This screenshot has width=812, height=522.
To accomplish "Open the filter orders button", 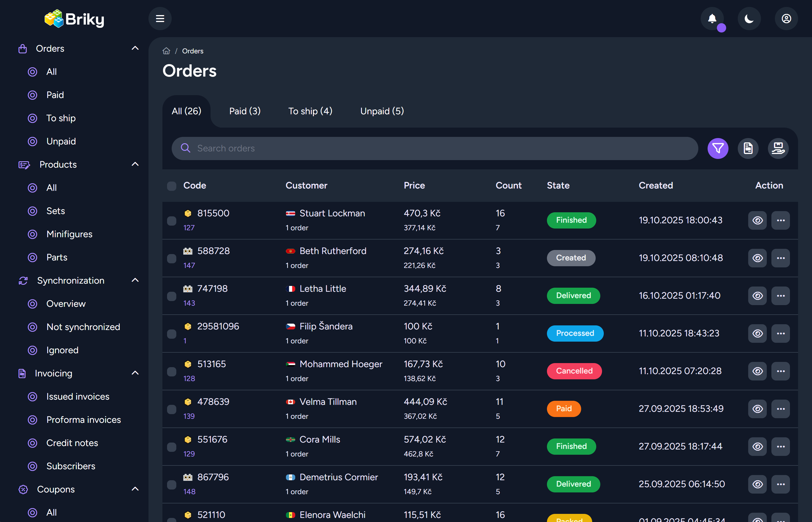I will [x=717, y=148].
